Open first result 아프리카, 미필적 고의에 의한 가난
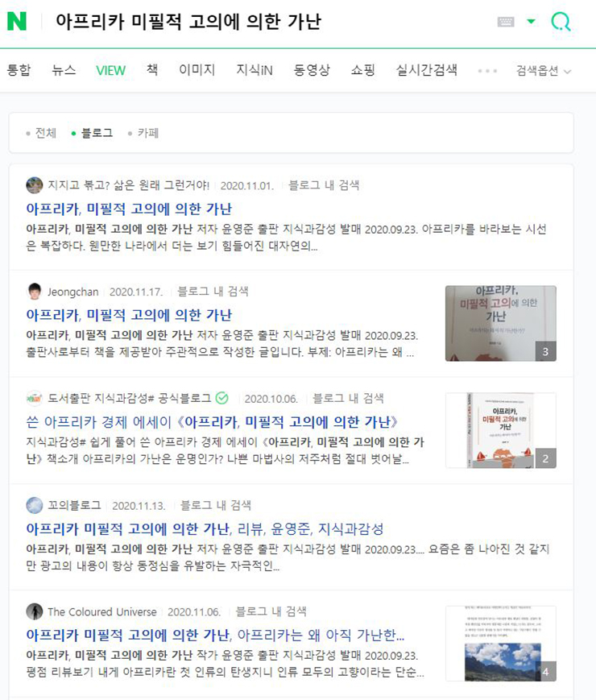 129,209
